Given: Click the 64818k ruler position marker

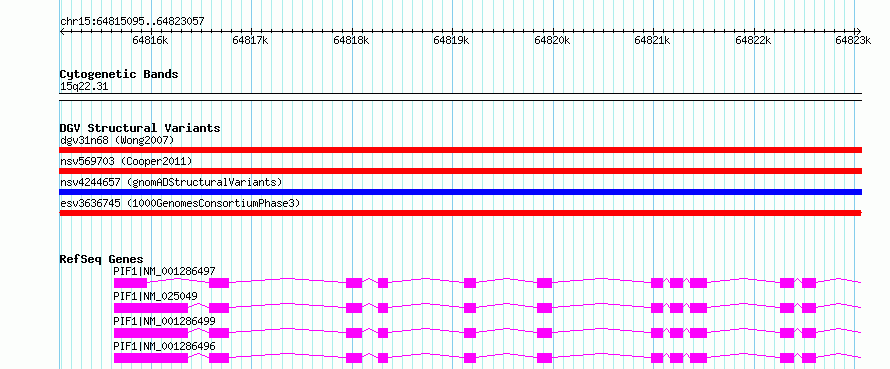Looking at the screenshot, I should [351, 40].
